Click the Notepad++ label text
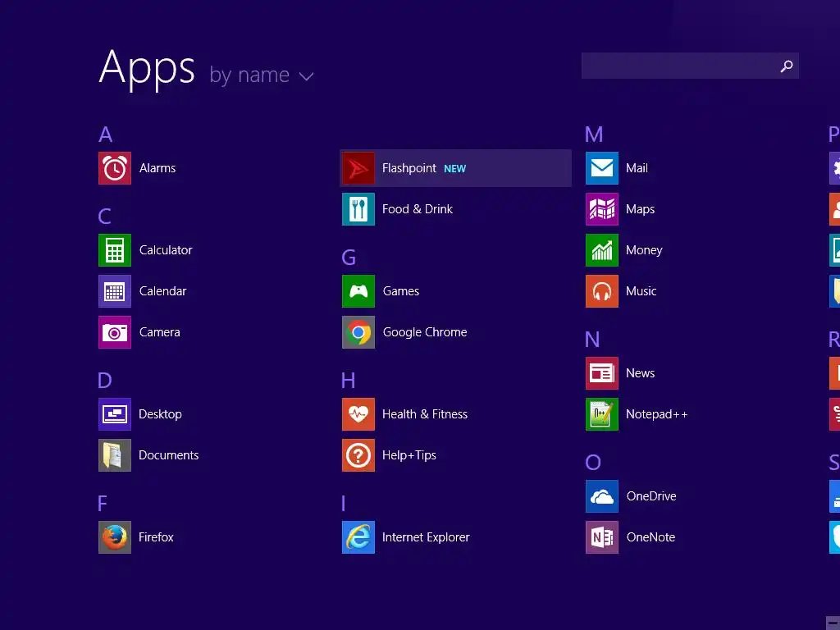 click(x=657, y=414)
